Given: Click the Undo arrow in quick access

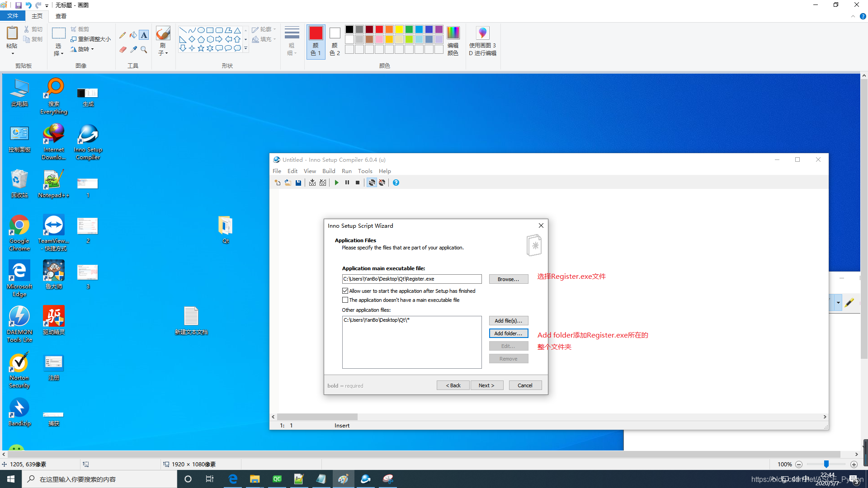Looking at the screenshot, I should pyautogui.click(x=28, y=5).
